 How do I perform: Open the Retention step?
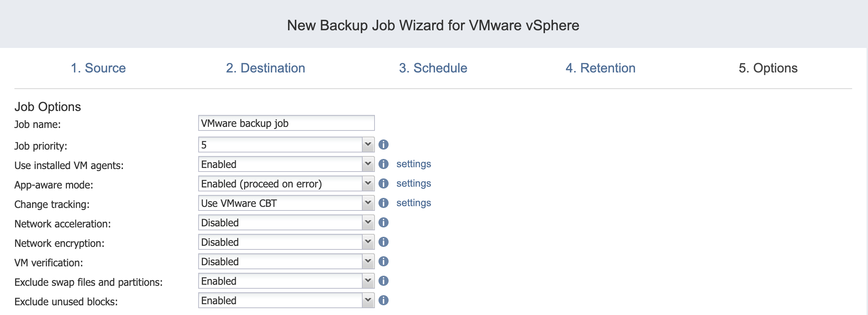[600, 68]
